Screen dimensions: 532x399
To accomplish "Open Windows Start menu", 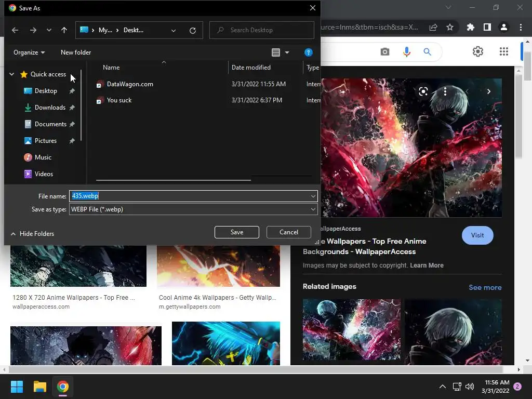I will pos(17,387).
